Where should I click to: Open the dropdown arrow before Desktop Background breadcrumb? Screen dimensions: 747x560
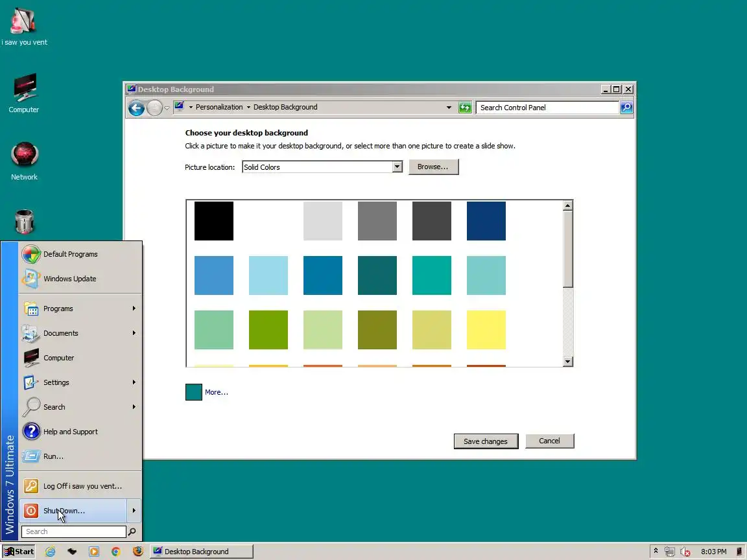(x=248, y=107)
